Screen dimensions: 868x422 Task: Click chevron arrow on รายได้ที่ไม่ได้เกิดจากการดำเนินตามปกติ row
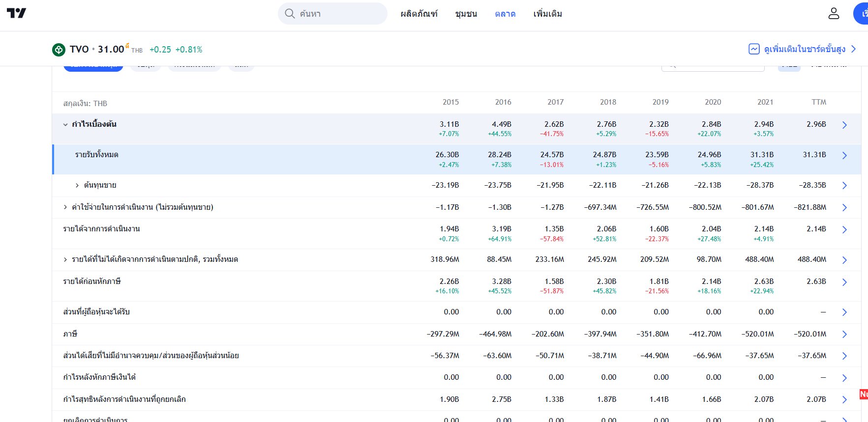click(844, 260)
